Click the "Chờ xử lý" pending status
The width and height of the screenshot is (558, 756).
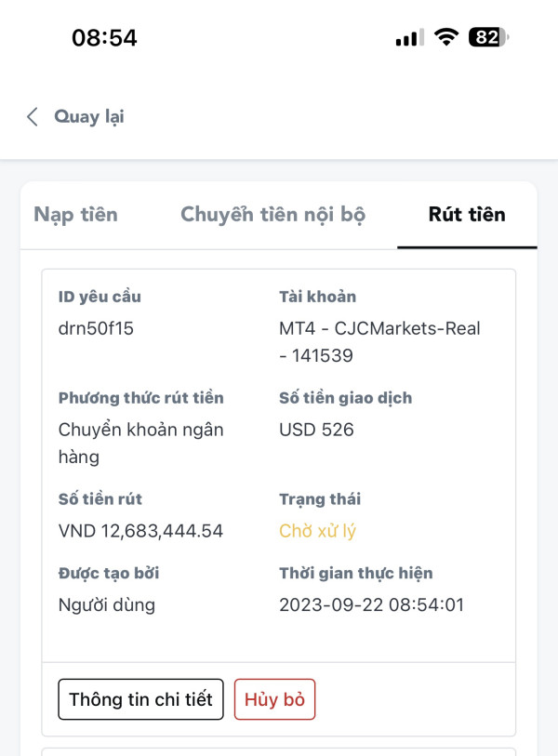pyautogui.click(x=317, y=531)
